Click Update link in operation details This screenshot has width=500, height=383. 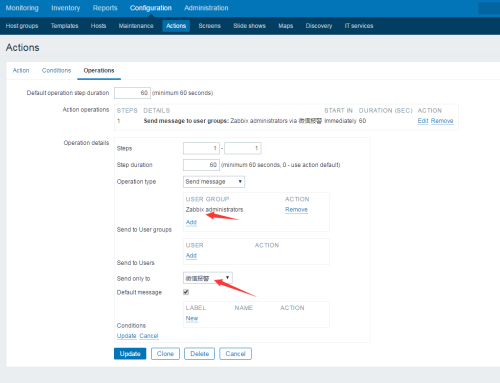coord(127,336)
